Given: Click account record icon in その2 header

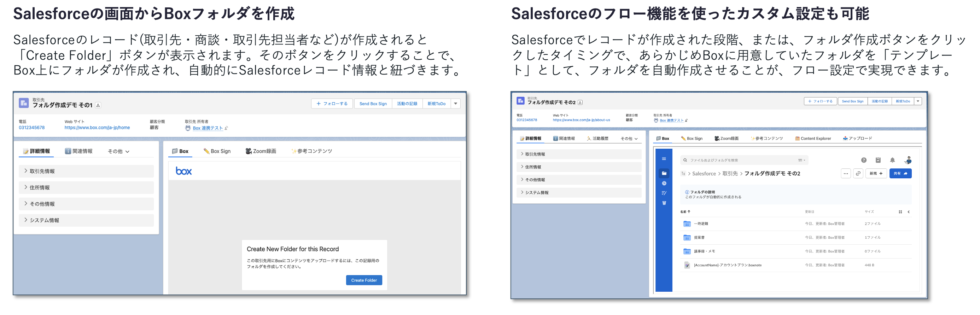Looking at the screenshot, I should [520, 101].
